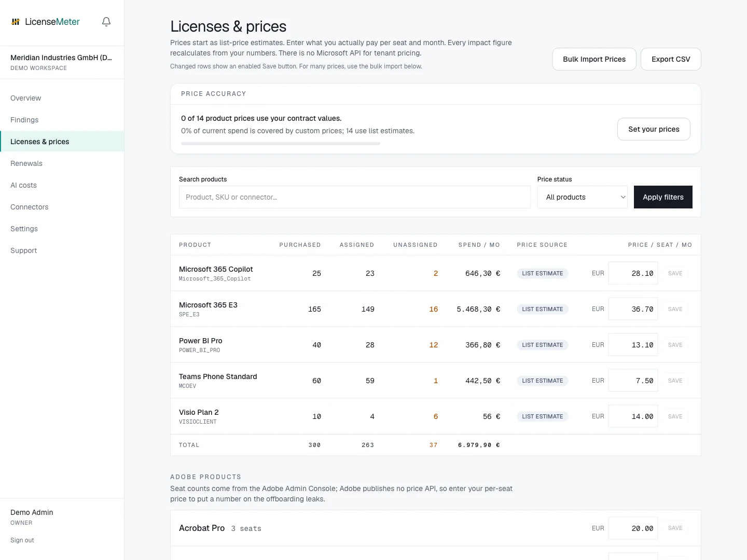The image size is (747, 560).
Task: Open the Overview page
Action: (62, 98)
